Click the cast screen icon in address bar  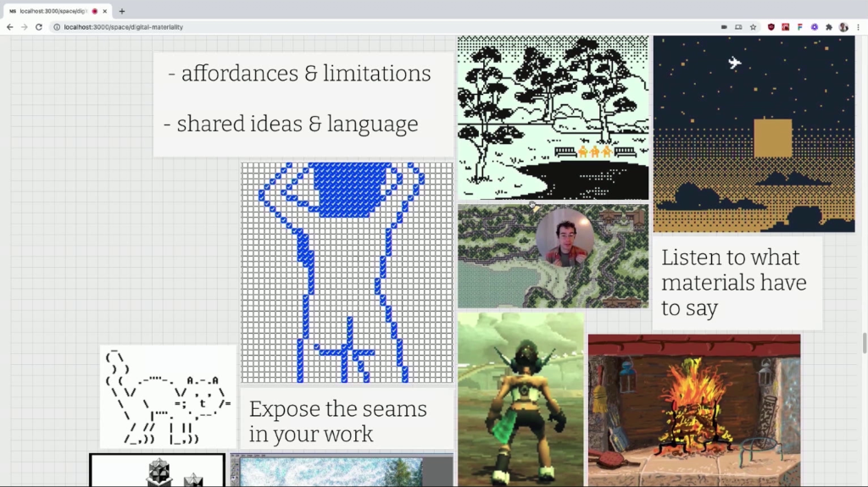738,27
